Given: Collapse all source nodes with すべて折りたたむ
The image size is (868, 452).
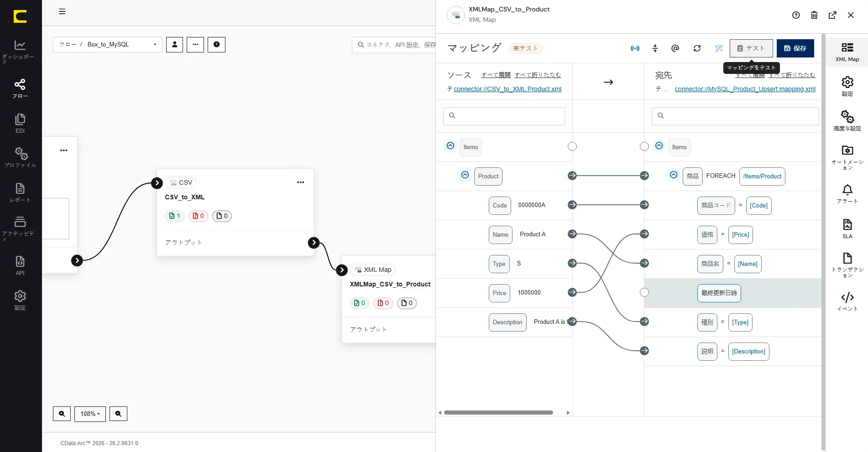Looking at the screenshot, I should coord(538,75).
